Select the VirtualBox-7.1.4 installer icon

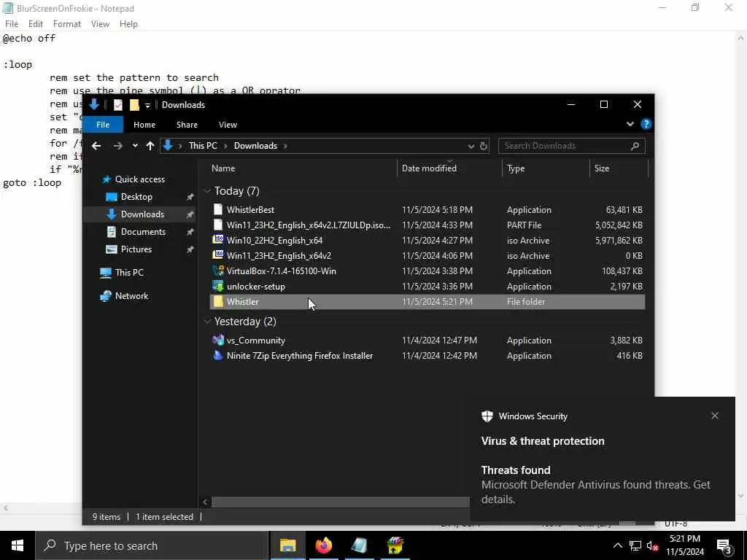(x=218, y=271)
